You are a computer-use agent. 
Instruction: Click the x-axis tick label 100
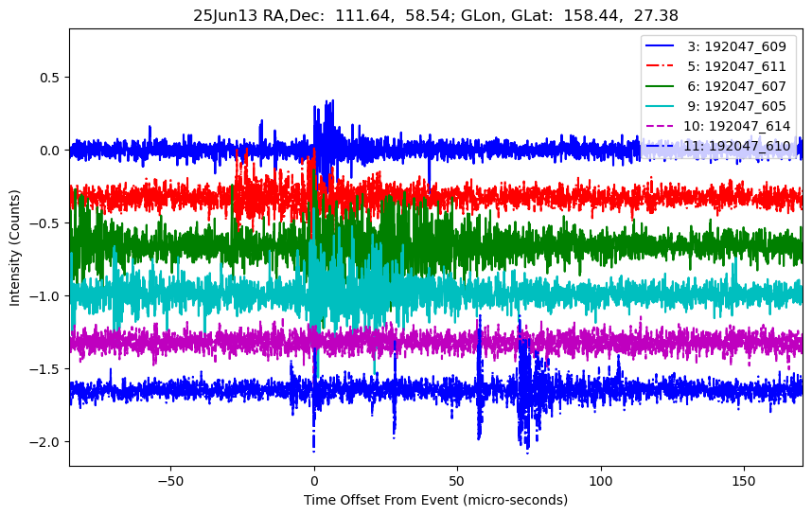point(600,479)
